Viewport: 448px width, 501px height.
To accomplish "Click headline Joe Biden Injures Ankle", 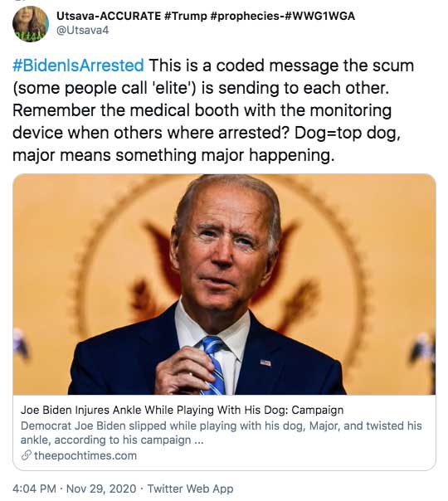I will point(183,410).
